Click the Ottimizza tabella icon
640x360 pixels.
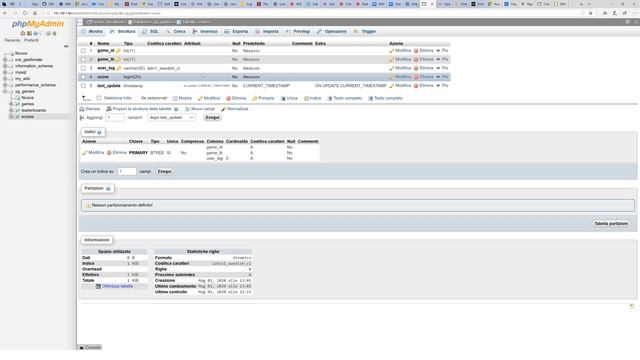[98, 287]
